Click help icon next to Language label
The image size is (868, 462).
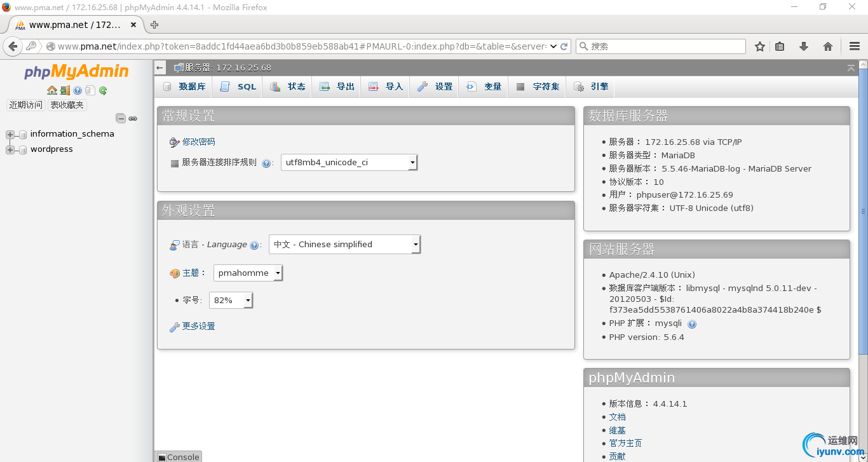pos(254,245)
